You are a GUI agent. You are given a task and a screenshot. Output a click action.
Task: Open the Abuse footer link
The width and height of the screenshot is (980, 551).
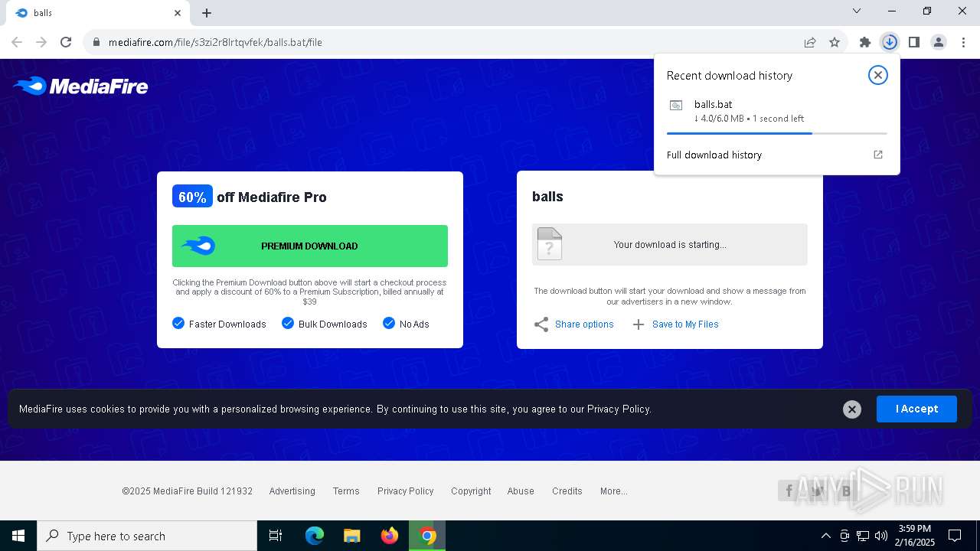pos(521,491)
